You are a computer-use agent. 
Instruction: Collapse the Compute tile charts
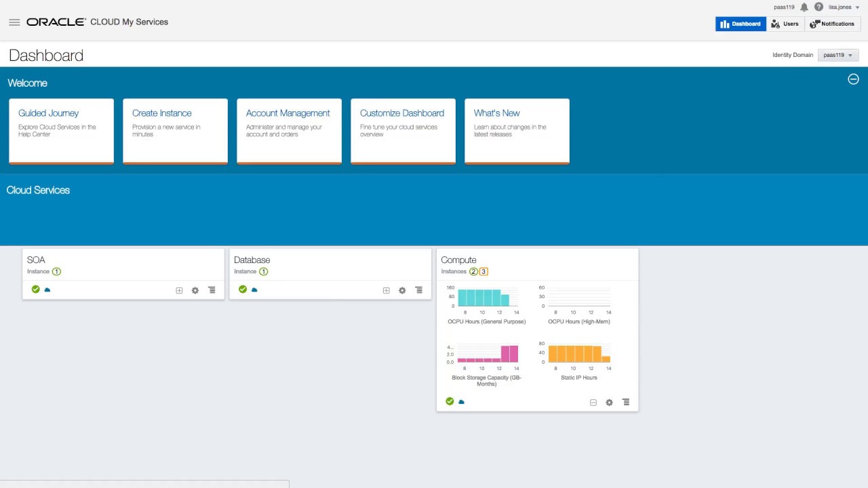[593, 403]
